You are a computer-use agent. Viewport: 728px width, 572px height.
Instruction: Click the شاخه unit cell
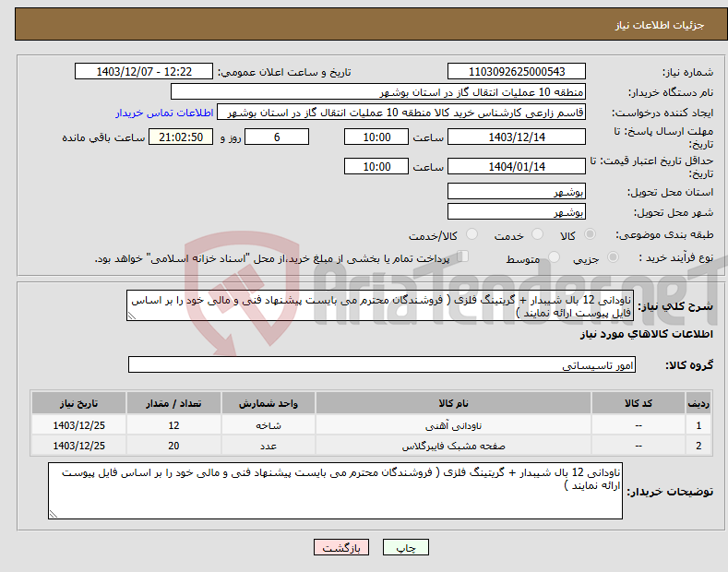point(269,424)
